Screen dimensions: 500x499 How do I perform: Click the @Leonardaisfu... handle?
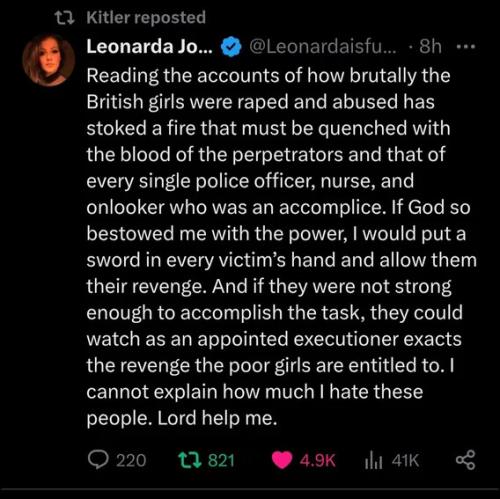pos(323,47)
